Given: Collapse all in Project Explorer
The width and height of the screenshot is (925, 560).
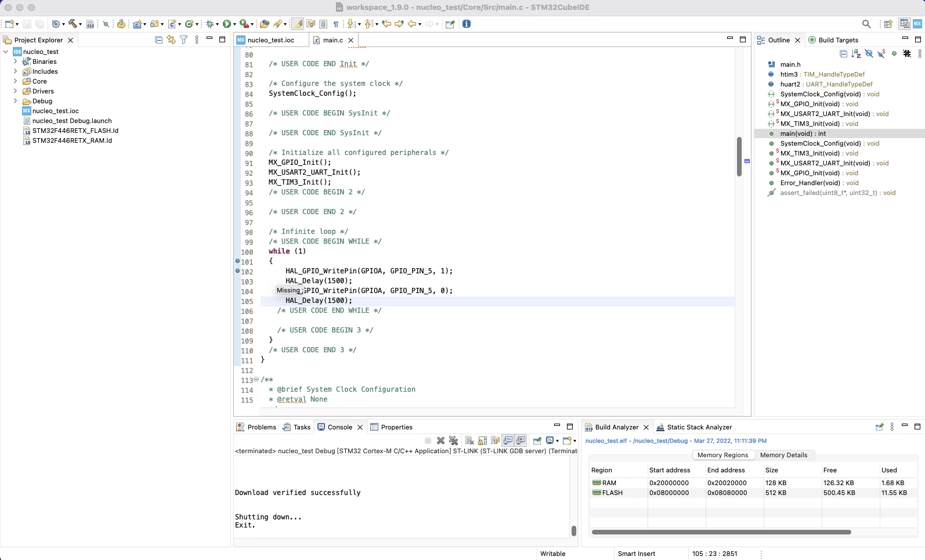Looking at the screenshot, I should pos(158,40).
